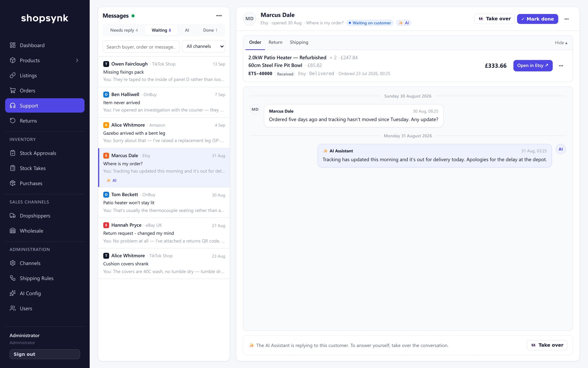
Task: Open Owen Fairclough's Missing fixings pack conversation
Action: click(x=164, y=72)
